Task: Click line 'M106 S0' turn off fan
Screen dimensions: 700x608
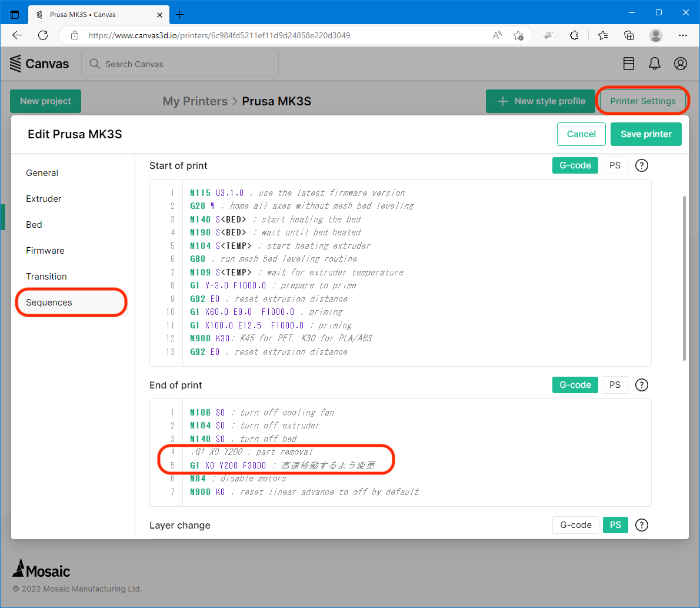Action: (x=262, y=413)
